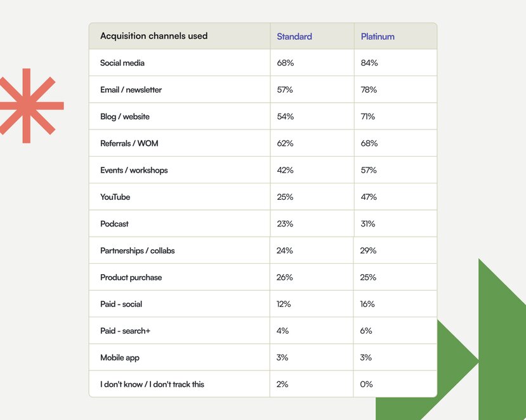526x420 pixels.
Task: Click the Paid - social row label
Action: 121,304
